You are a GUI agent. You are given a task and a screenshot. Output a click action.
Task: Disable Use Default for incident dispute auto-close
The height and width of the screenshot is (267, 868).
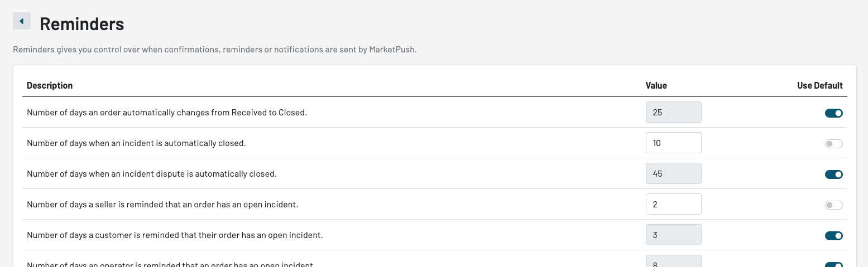tap(833, 174)
